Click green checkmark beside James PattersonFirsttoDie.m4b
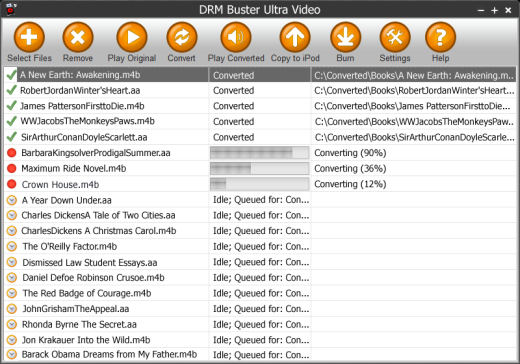 (x=12, y=106)
